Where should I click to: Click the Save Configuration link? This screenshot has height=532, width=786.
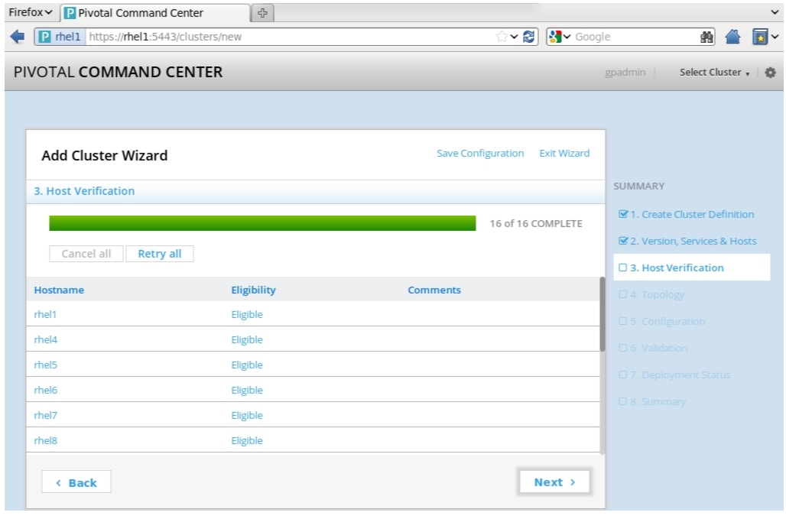point(480,154)
